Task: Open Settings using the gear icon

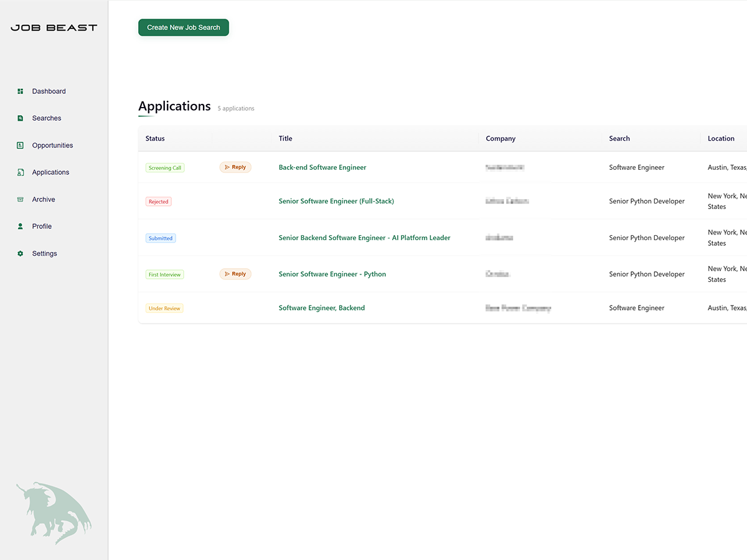Action: point(21,253)
